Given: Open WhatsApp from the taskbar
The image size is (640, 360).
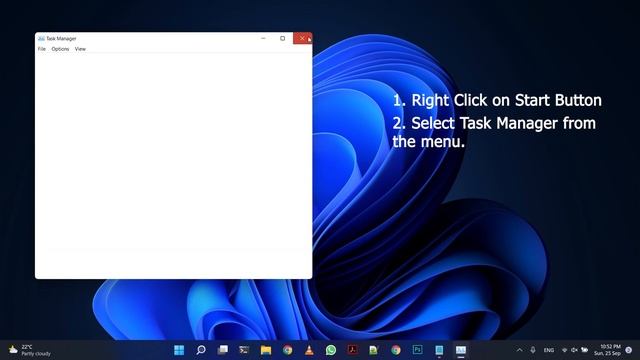Looking at the screenshot, I should [331, 350].
